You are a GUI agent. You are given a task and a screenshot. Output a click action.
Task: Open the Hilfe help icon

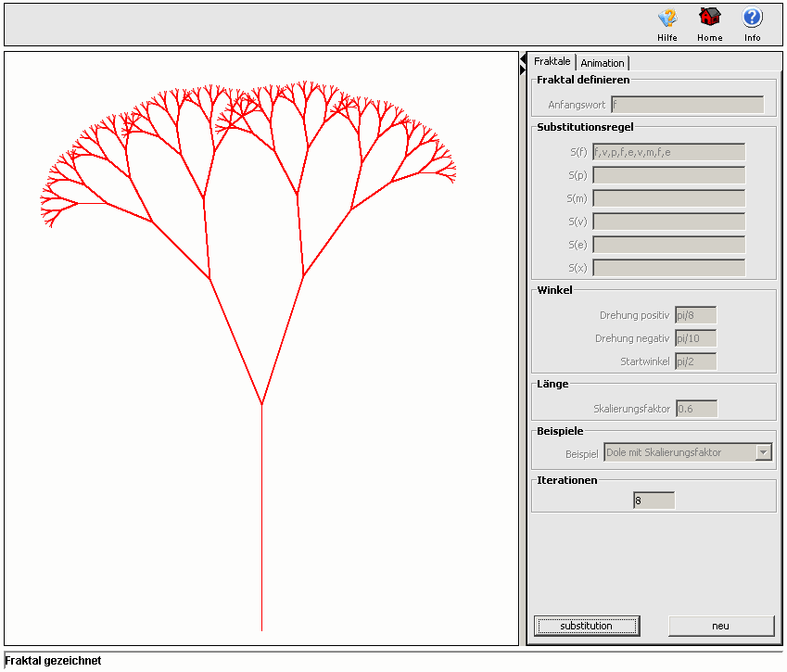point(667,19)
